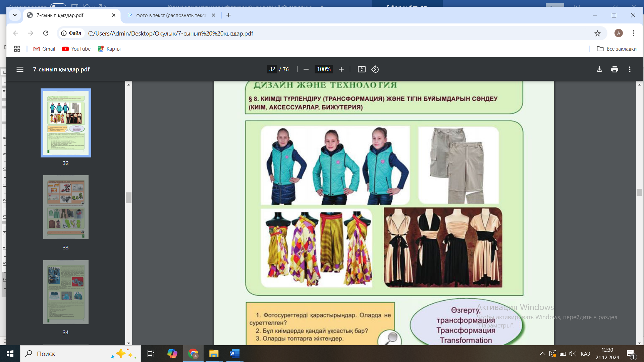Screen dimensions: 644x362
Task: Open Chrome's three-dot menu
Action: pyautogui.click(x=633, y=33)
